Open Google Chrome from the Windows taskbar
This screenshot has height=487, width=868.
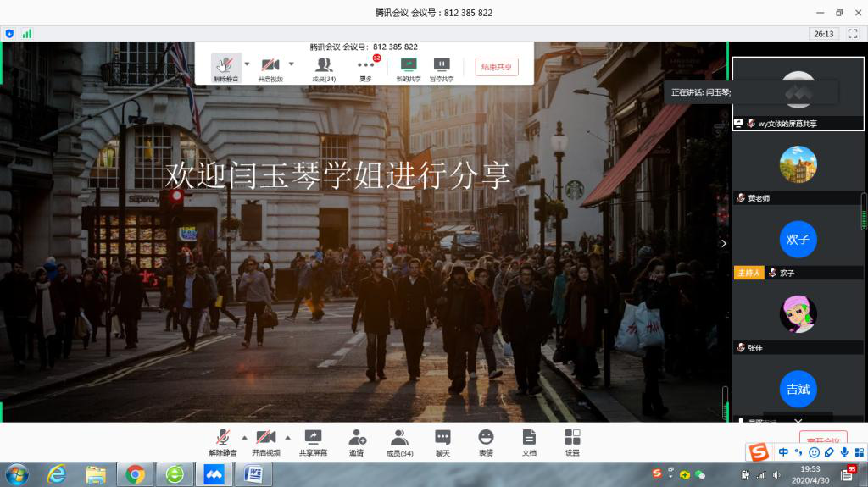point(135,474)
